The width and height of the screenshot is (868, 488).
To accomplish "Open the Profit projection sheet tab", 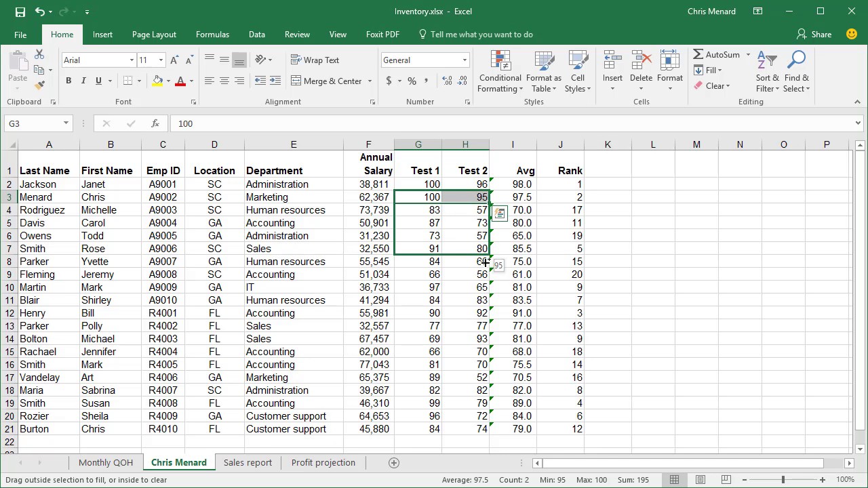I will tap(323, 463).
